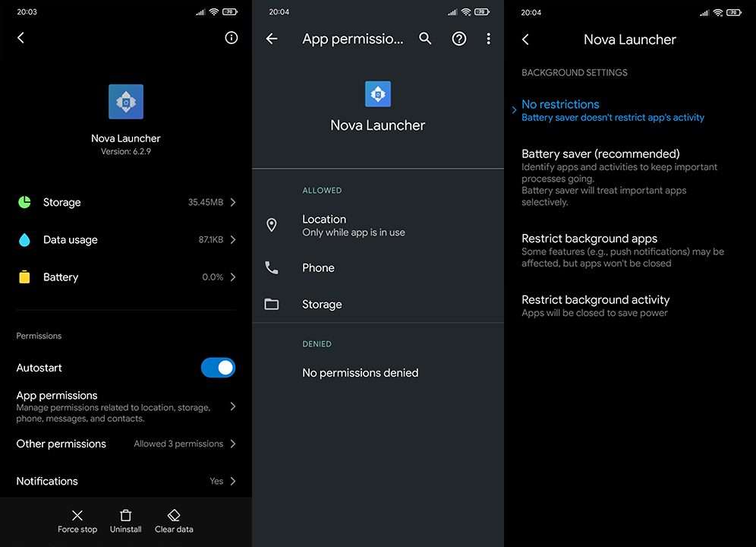
Task: Tap the yellow Battery icon
Action: (x=24, y=277)
